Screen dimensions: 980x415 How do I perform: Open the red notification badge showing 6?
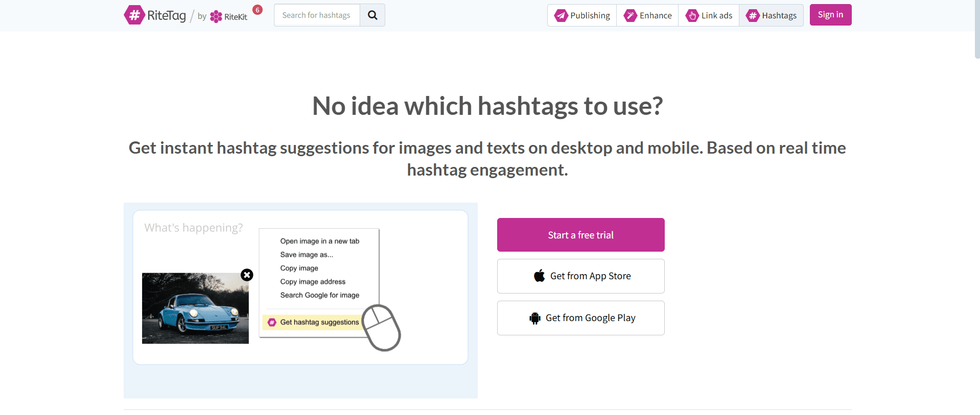[x=258, y=10]
